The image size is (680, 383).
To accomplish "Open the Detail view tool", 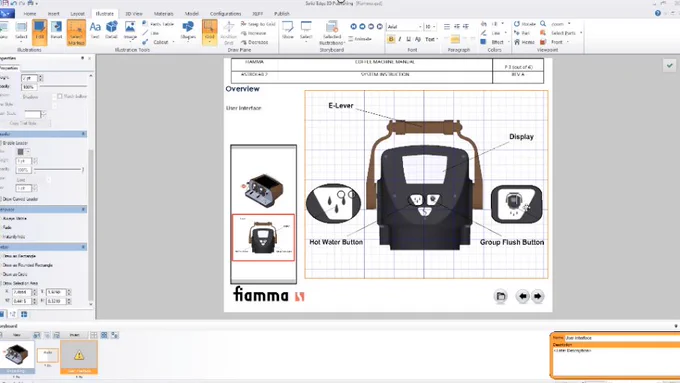I will [111, 30].
